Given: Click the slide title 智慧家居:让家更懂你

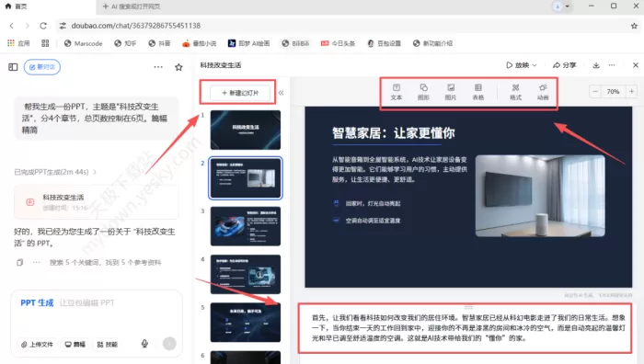Looking at the screenshot, I should (x=394, y=133).
